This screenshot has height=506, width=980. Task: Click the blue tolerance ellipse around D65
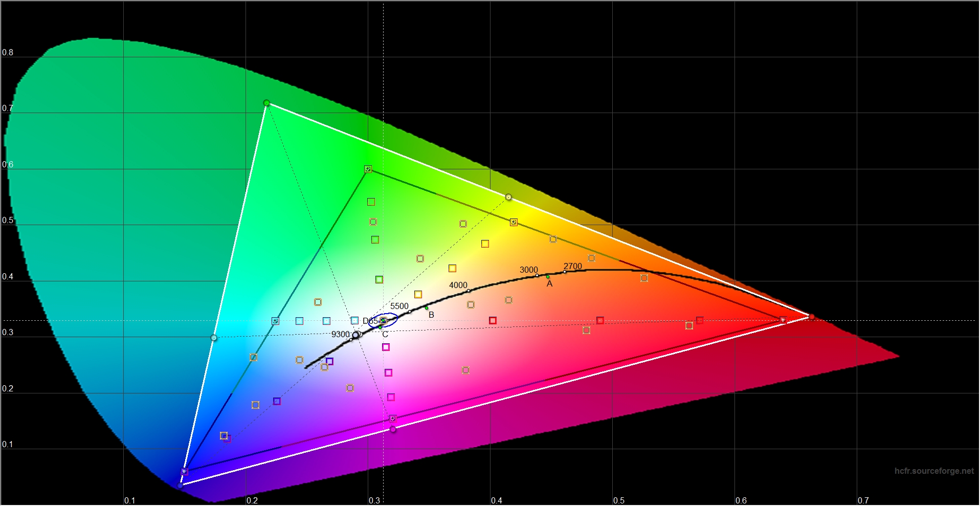(383, 321)
